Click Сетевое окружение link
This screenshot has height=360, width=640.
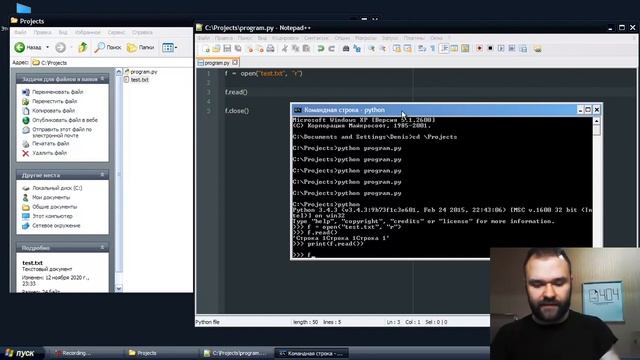click(56, 226)
